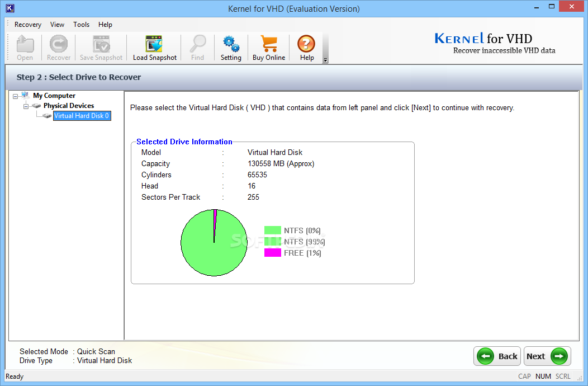Viewport: 588px width, 386px height.
Task: Click the Virtual Hard Disk 0 drive icon
Action: (x=47, y=116)
